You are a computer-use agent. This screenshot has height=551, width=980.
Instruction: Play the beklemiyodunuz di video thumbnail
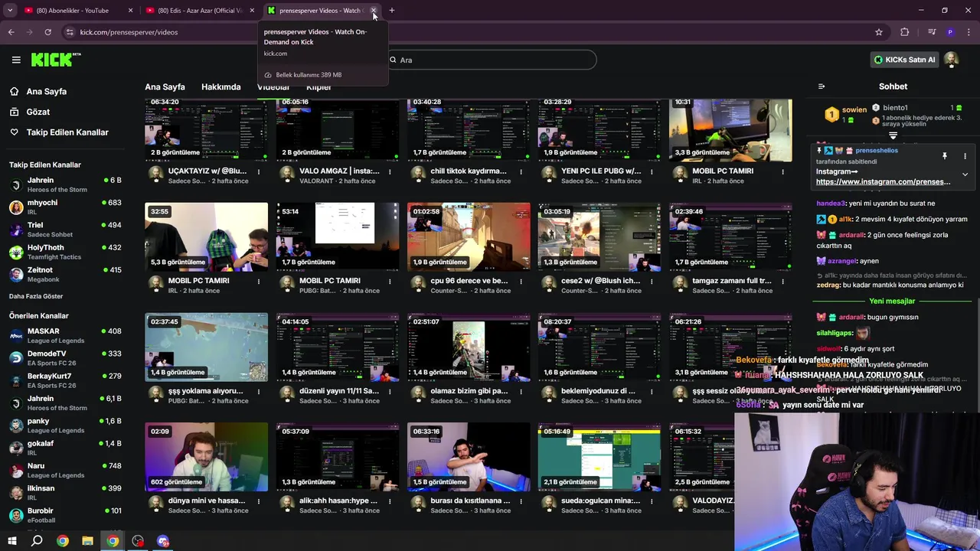[599, 347]
